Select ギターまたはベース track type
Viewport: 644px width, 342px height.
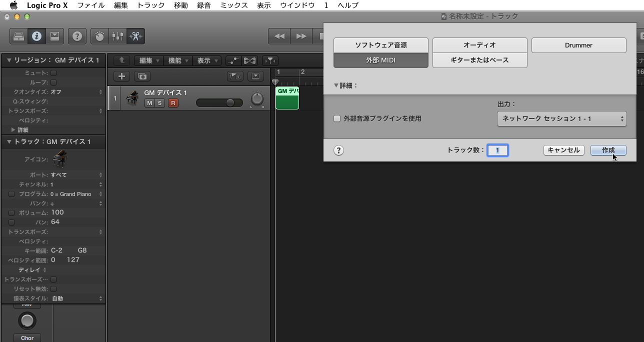pos(480,60)
